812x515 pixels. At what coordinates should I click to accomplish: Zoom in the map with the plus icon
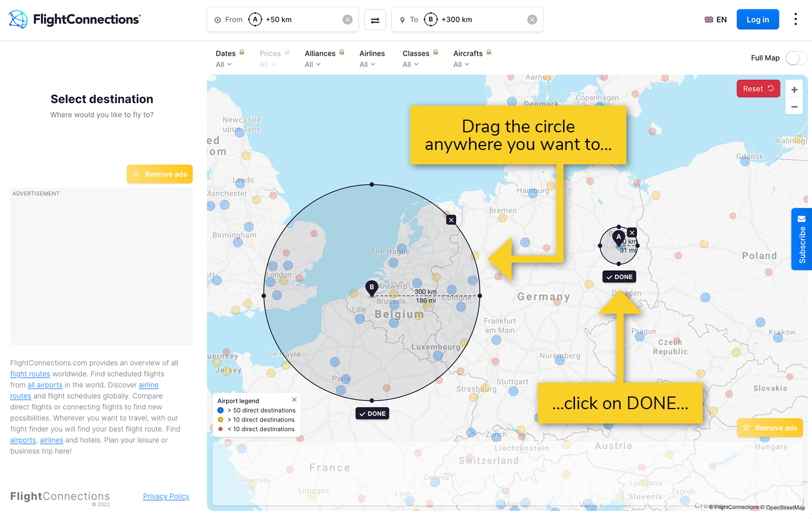click(x=794, y=90)
